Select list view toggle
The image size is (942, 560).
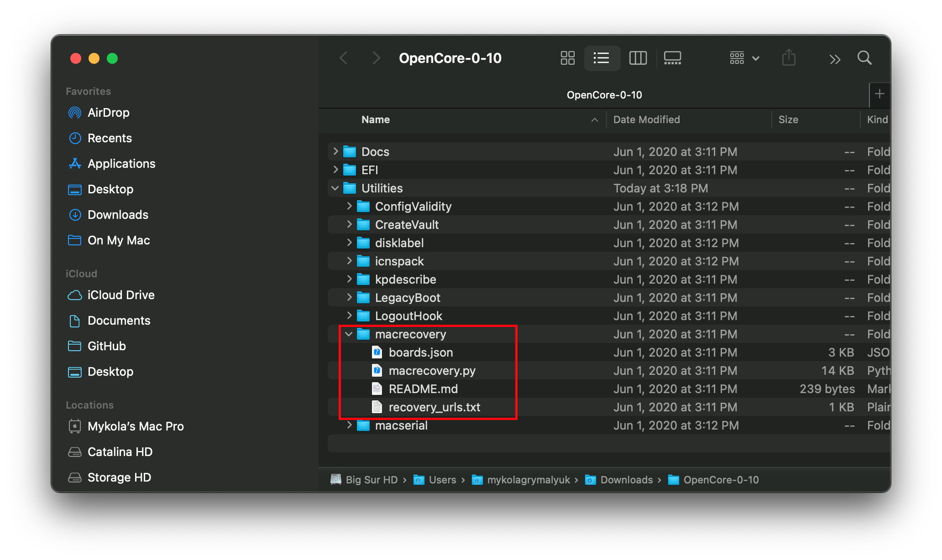(x=602, y=58)
